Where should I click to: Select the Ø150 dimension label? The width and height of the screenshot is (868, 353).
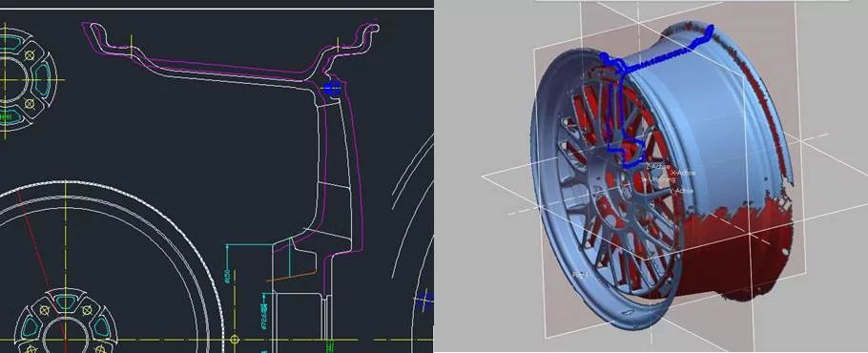pos(226,275)
